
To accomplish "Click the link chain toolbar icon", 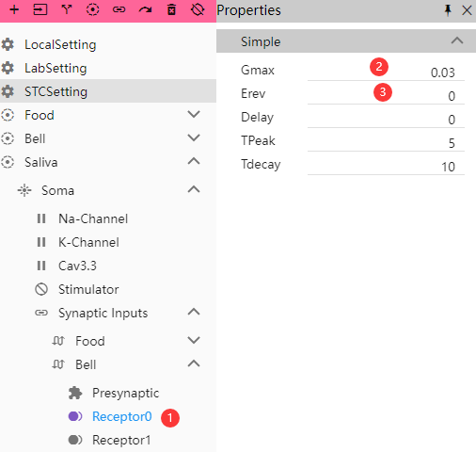I will click(x=119, y=9).
